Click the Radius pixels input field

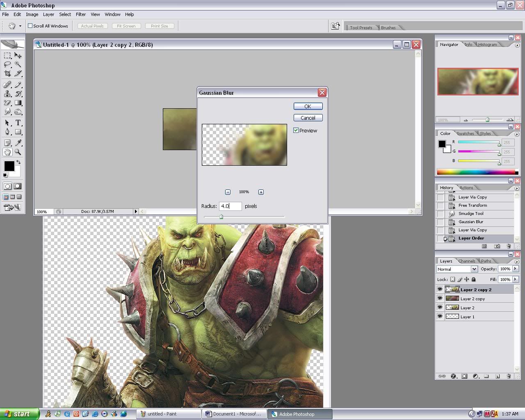click(230, 206)
